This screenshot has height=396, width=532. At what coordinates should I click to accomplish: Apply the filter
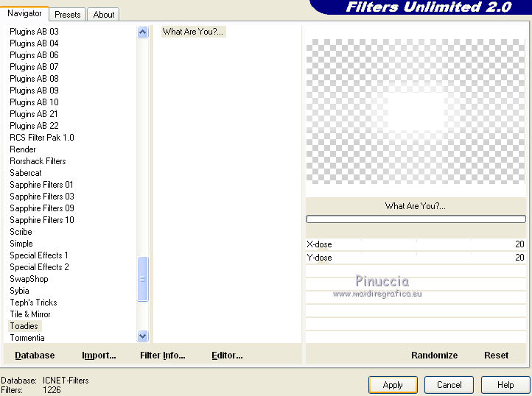(x=393, y=385)
